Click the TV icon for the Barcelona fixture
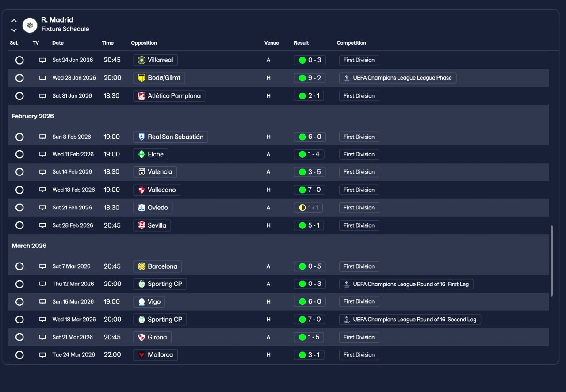Screen dimensions: 566x392 pos(42,266)
